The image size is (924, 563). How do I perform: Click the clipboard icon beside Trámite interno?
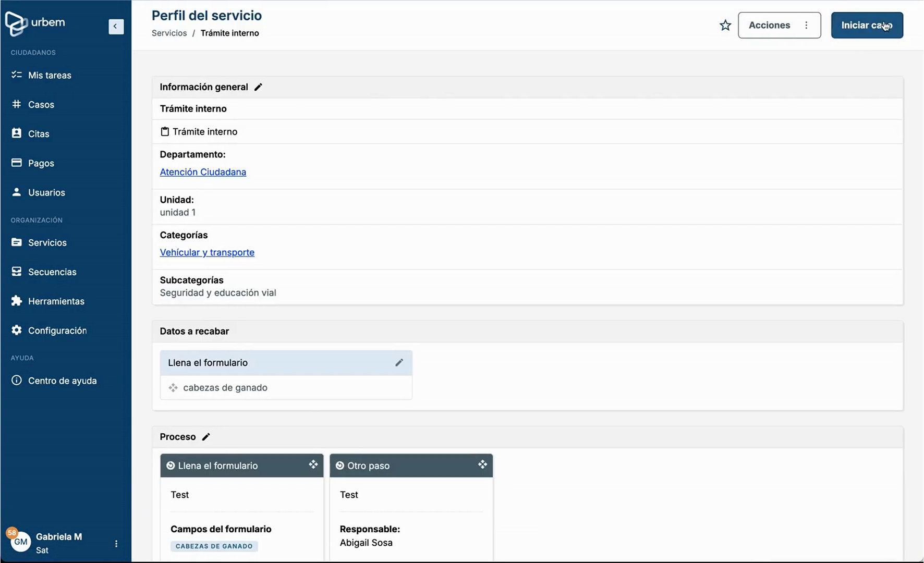[165, 131]
